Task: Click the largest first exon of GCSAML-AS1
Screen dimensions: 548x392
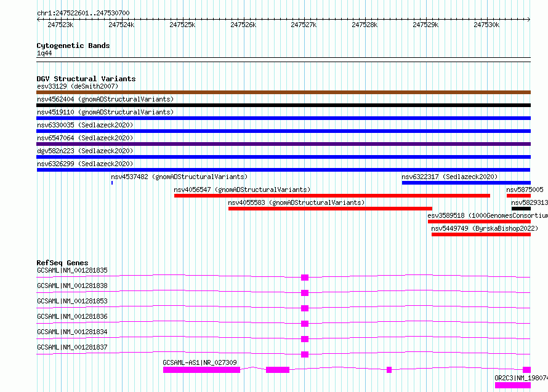Action: click(202, 370)
